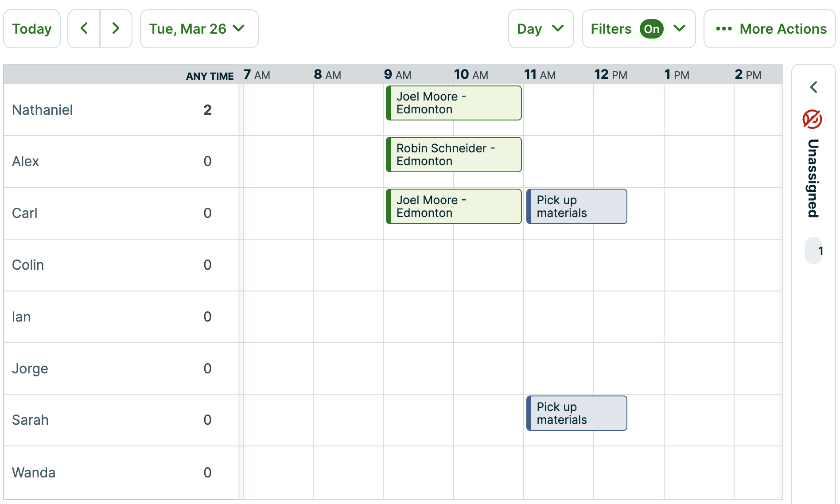Select the Robin Schneider - Edmonton appointment
Screen dimensions: 840x504
click(x=453, y=155)
